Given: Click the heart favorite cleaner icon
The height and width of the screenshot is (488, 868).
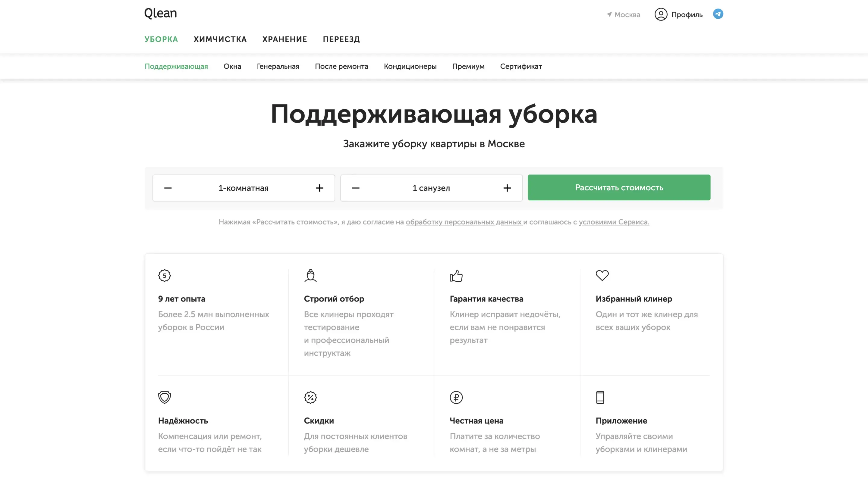Looking at the screenshot, I should tap(602, 275).
